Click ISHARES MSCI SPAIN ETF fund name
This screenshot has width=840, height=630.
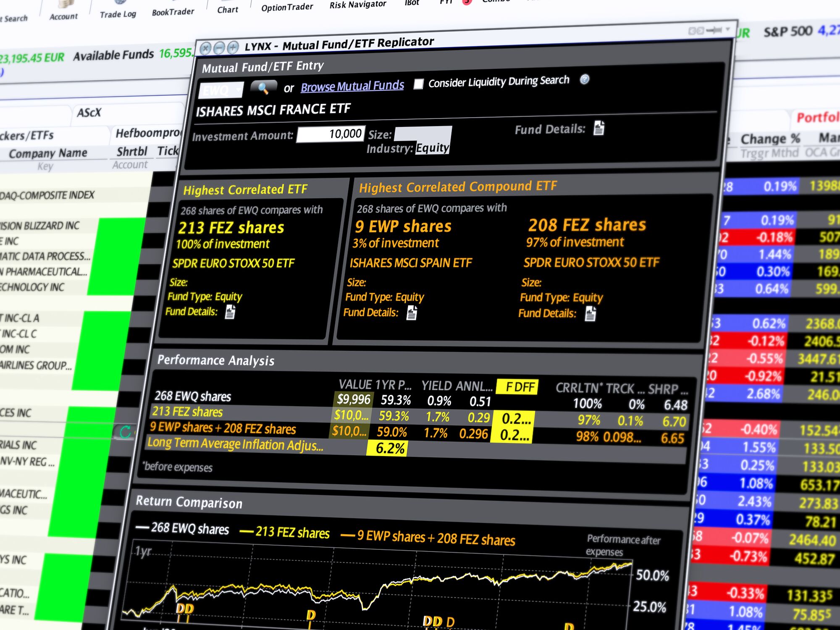tap(411, 263)
